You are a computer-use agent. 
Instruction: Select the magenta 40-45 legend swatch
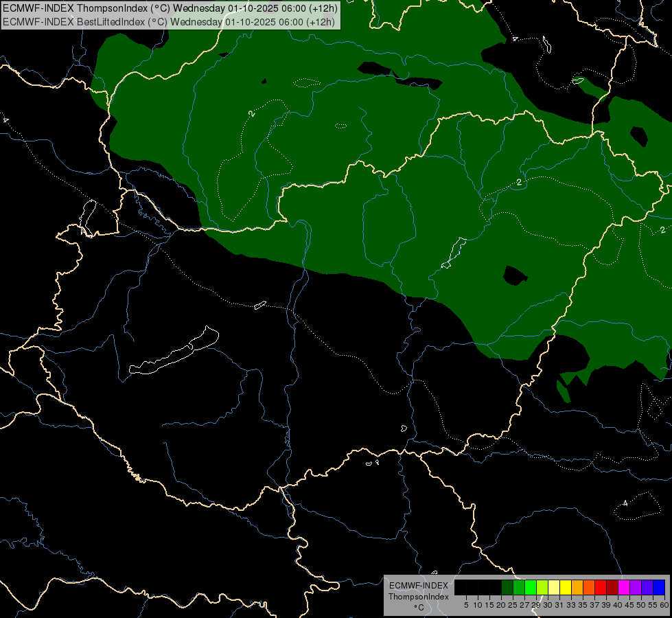[624, 587]
